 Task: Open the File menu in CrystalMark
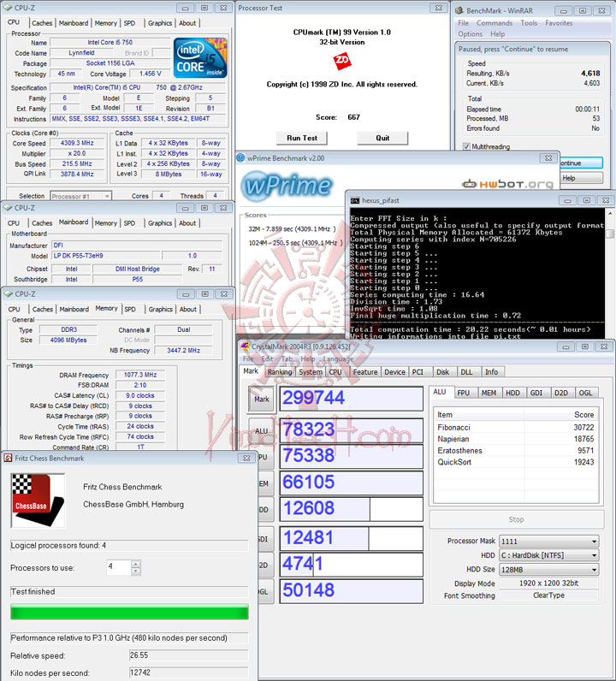(248, 358)
